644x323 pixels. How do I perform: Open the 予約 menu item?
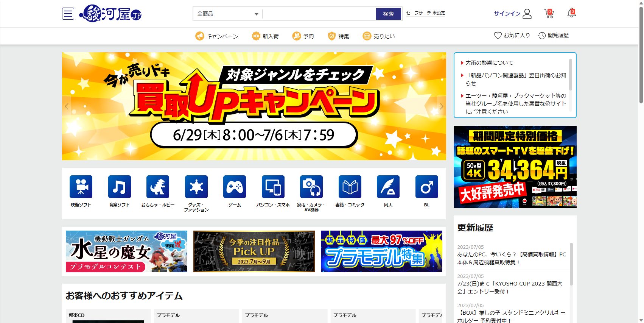point(303,36)
